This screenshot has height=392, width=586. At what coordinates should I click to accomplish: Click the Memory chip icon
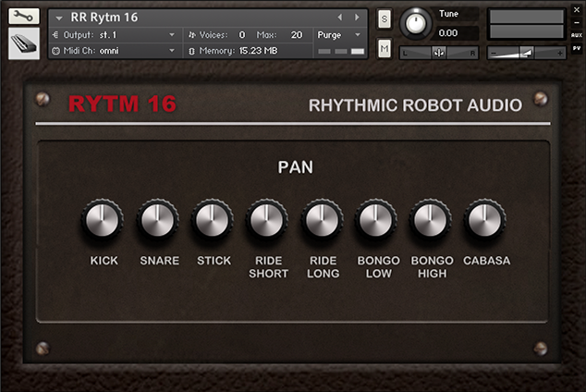191,51
